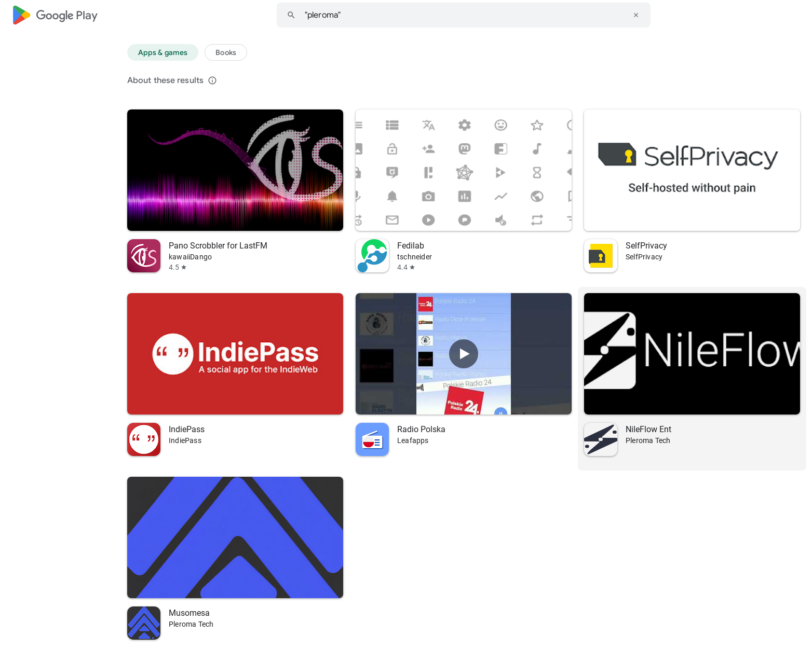Click the NileFlow Ent app icon
Screen dimensions: 812x649
coord(601,439)
